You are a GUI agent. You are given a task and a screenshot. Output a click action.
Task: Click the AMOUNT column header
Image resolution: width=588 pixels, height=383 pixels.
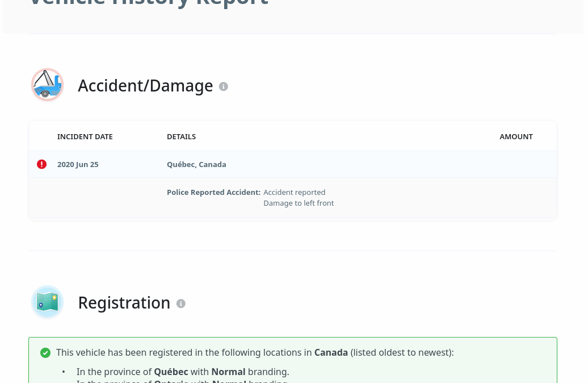[516, 136]
